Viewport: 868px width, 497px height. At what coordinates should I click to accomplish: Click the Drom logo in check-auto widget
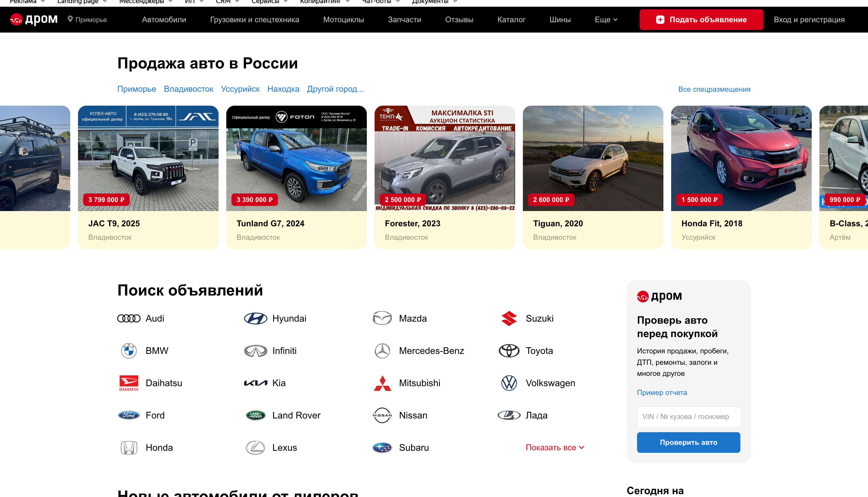[x=660, y=296]
